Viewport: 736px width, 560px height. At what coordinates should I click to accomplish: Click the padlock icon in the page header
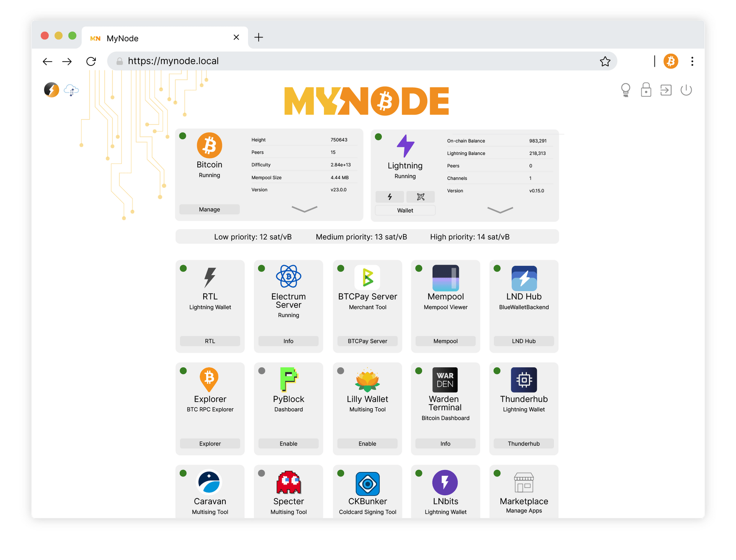click(x=646, y=90)
